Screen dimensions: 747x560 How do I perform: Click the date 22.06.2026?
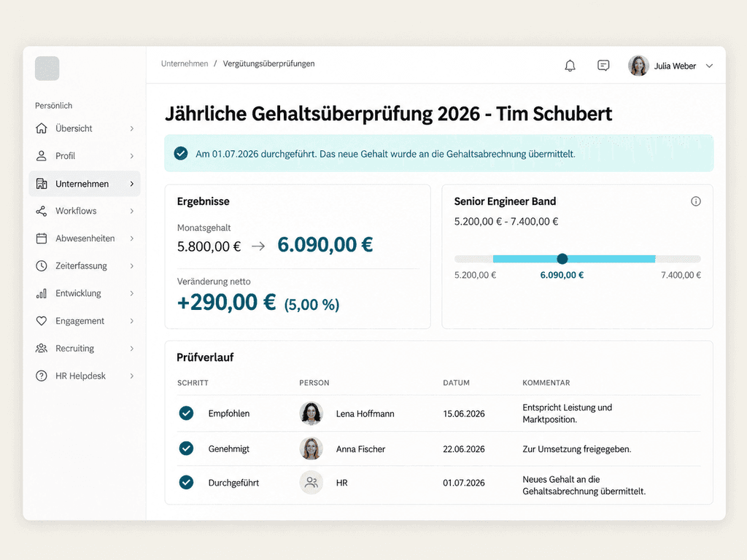463,449
